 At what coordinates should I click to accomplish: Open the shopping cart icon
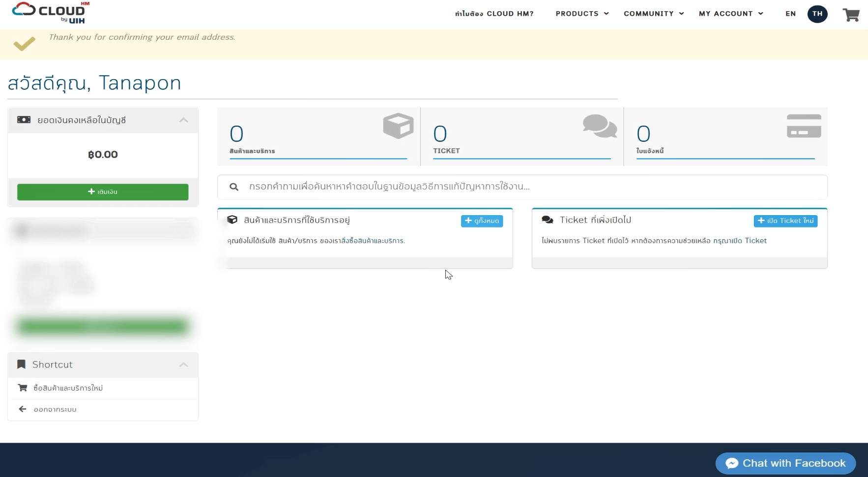click(x=851, y=15)
